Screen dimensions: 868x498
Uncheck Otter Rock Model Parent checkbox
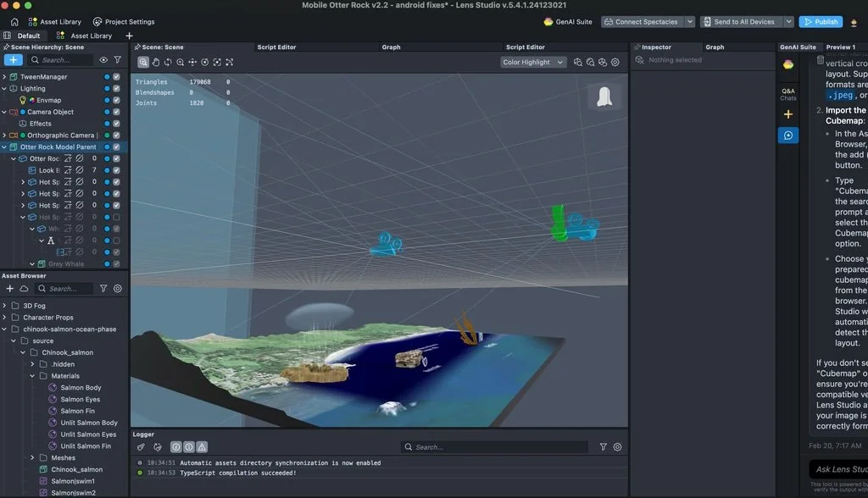[x=116, y=147]
